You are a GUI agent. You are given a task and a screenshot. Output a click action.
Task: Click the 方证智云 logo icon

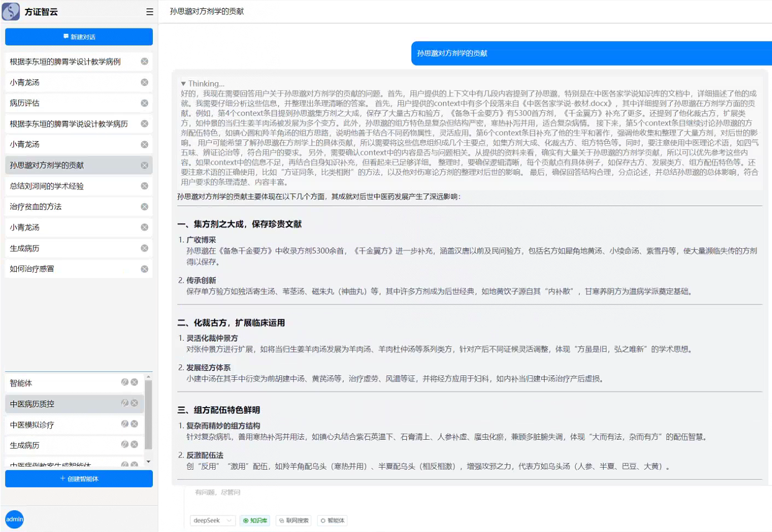pos(11,12)
